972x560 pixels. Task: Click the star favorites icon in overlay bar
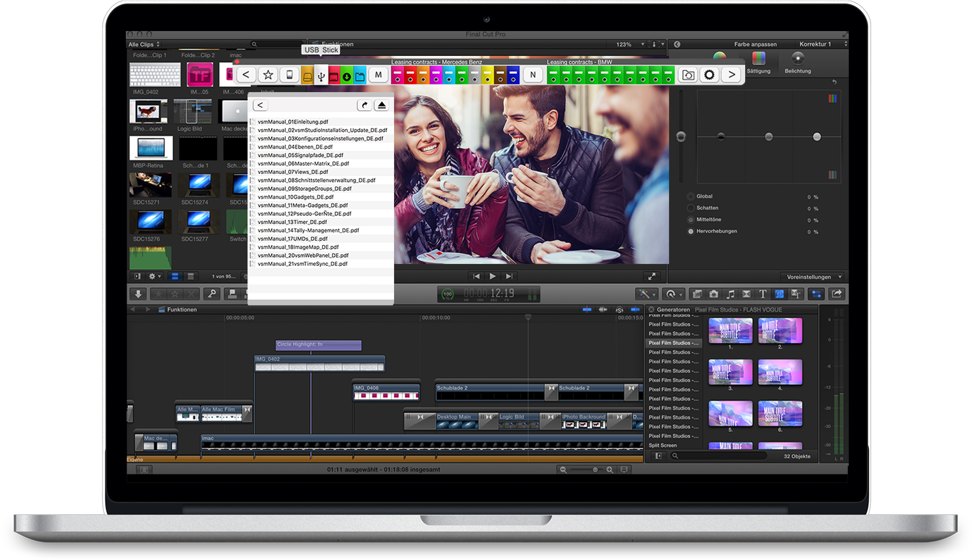pos(268,75)
